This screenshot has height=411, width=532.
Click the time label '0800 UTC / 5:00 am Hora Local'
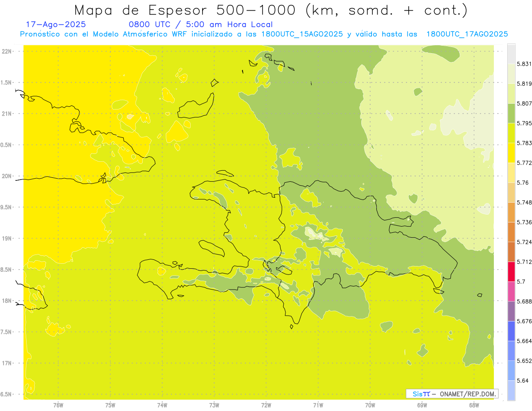tap(200, 24)
